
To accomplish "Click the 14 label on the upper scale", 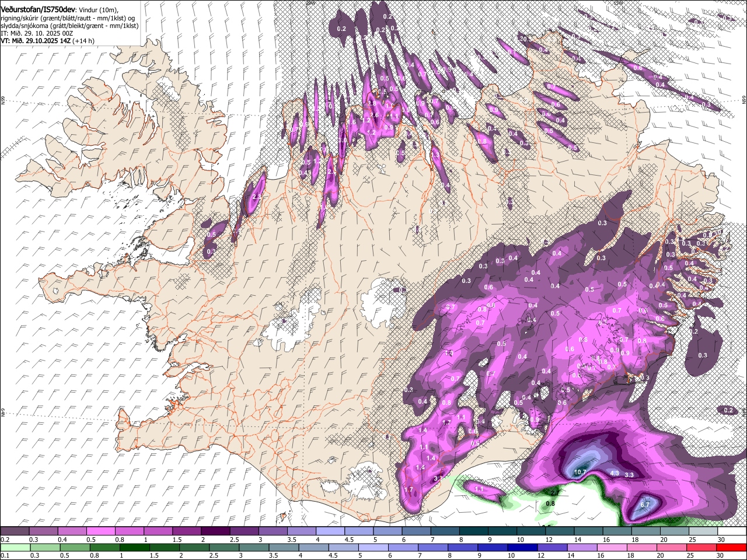I will [578, 540].
